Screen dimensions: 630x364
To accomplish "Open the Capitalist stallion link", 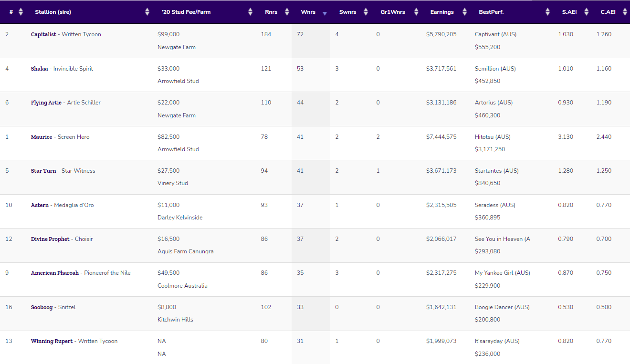I will 43,34.
